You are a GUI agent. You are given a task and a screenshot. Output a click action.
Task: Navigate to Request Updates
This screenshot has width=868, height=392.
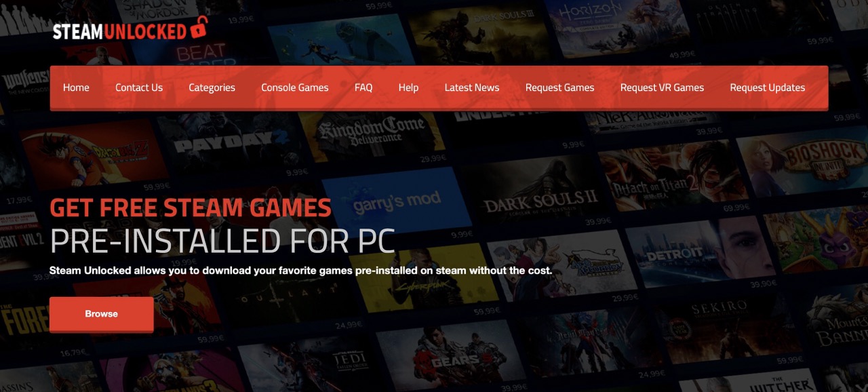tap(767, 87)
